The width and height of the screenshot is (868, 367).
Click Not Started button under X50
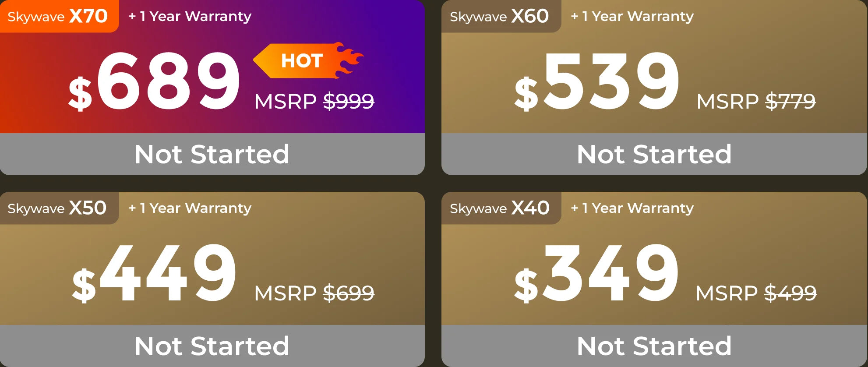pyautogui.click(x=212, y=346)
